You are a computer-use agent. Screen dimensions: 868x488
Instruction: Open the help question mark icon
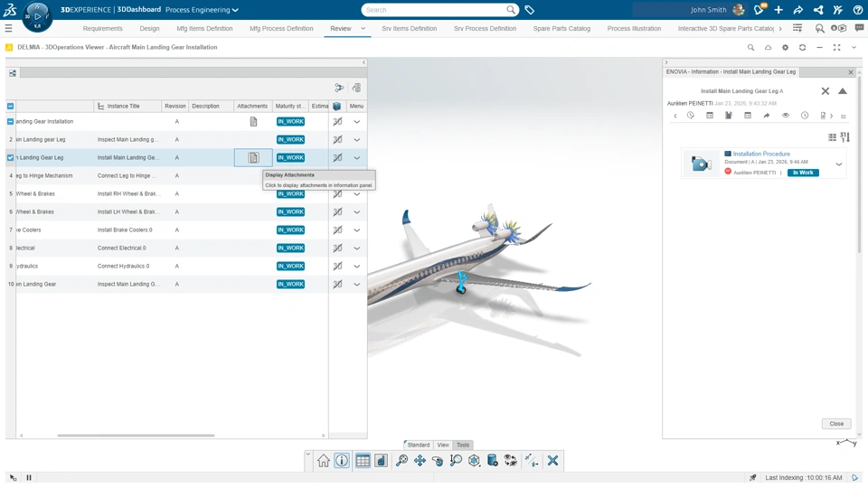857,10
